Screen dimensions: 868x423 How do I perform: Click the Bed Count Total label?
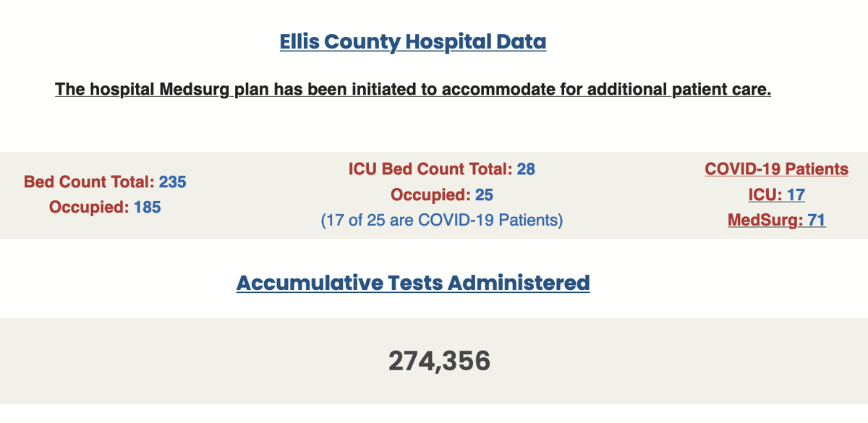[x=89, y=181]
